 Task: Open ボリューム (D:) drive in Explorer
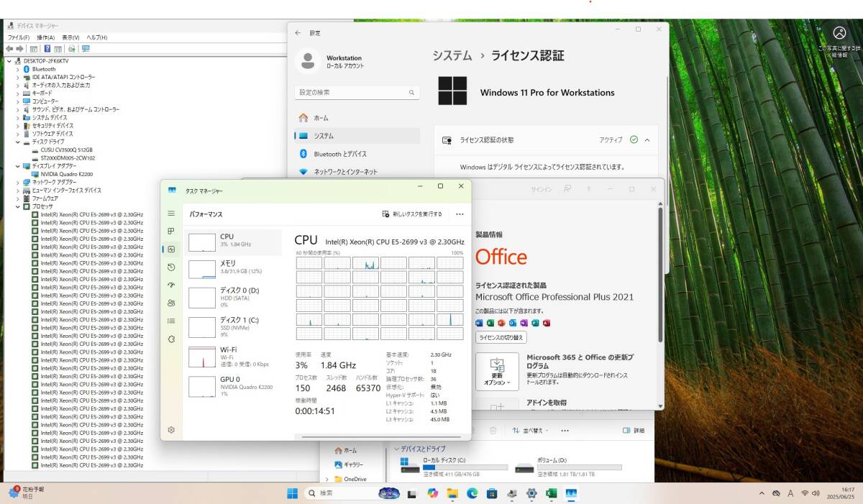[x=569, y=467]
